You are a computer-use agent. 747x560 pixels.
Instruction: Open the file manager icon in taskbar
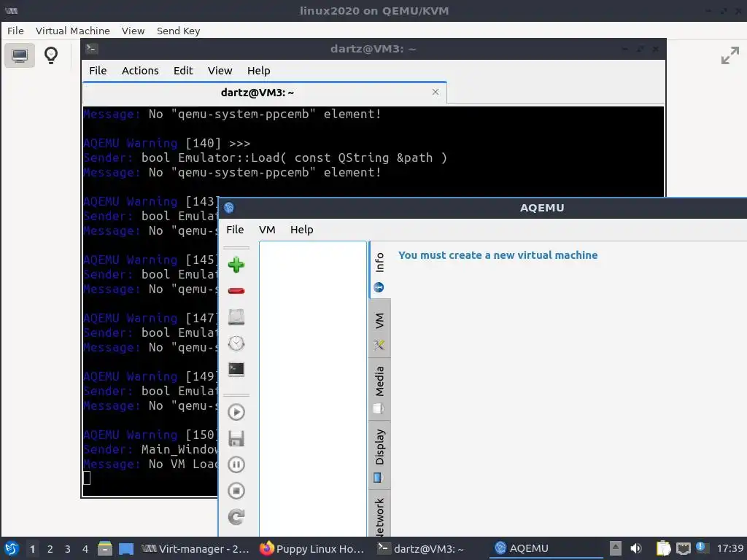tap(105, 548)
